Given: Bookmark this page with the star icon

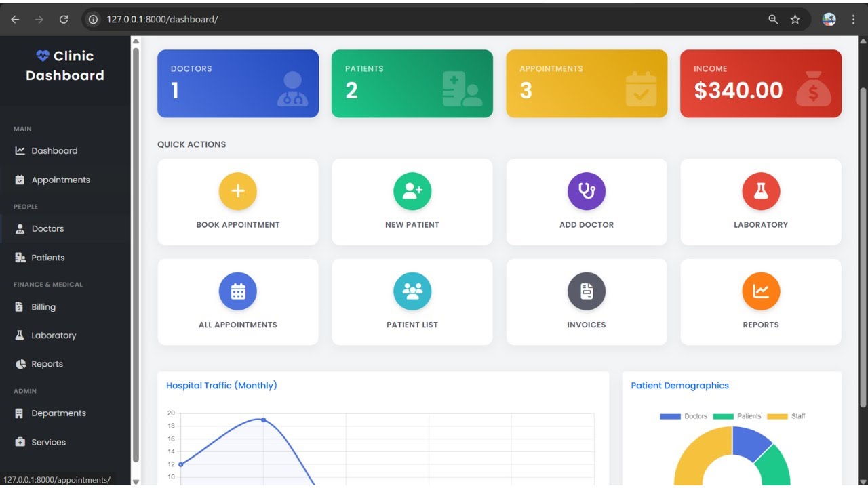Looking at the screenshot, I should pyautogui.click(x=795, y=20).
